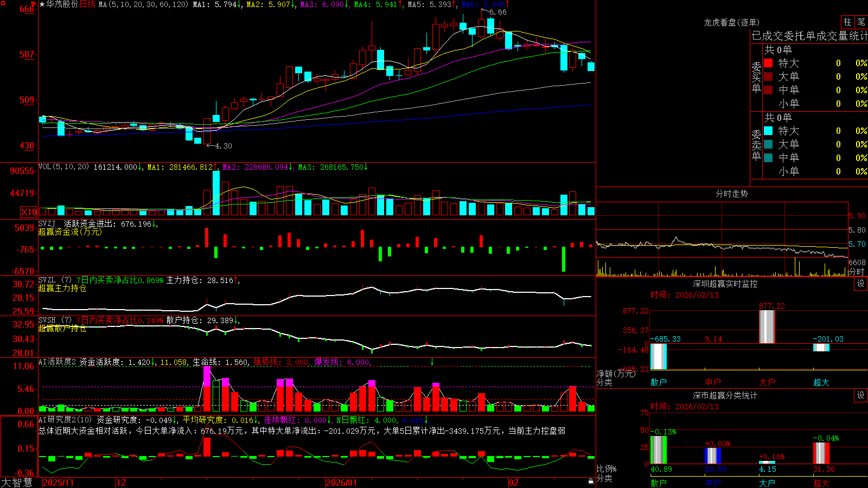Viewport: 868px width, 488px height.
Task: Click the 5.90 price level on intraday chart
Action: click(x=857, y=216)
